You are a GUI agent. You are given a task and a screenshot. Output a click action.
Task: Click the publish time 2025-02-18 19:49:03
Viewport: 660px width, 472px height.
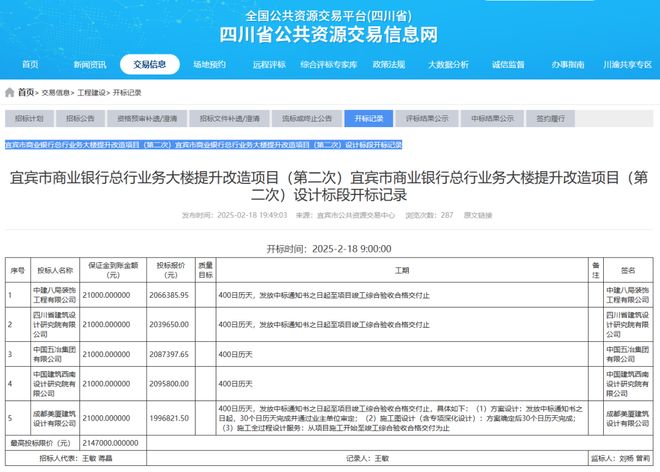[252, 215]
